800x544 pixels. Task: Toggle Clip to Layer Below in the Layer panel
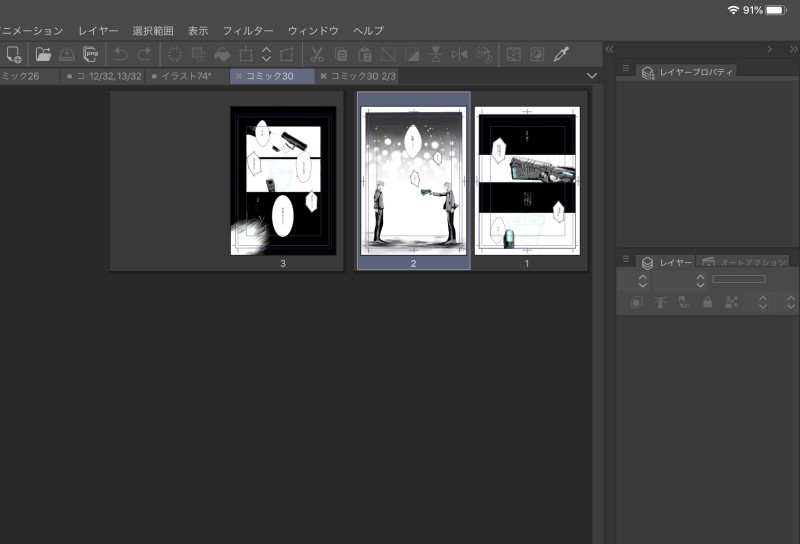coord(636,302)
